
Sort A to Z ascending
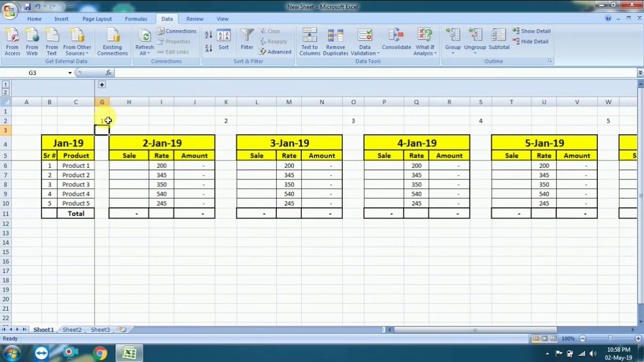(208, 35)
